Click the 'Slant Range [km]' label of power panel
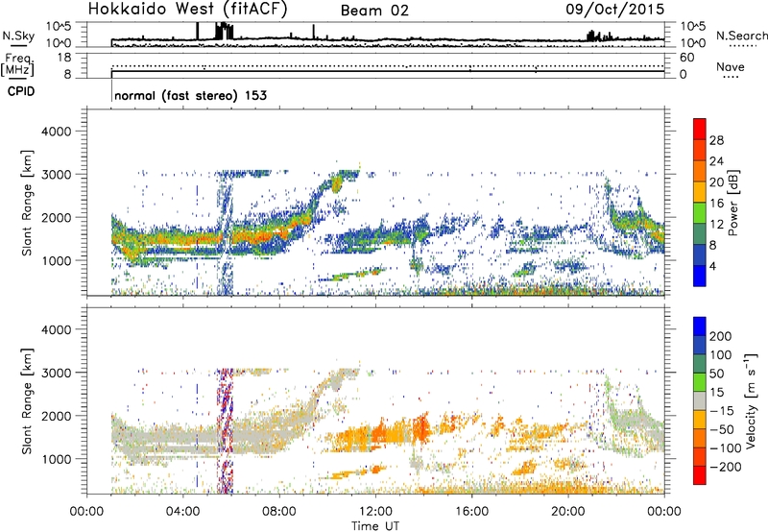 (27, 203)
